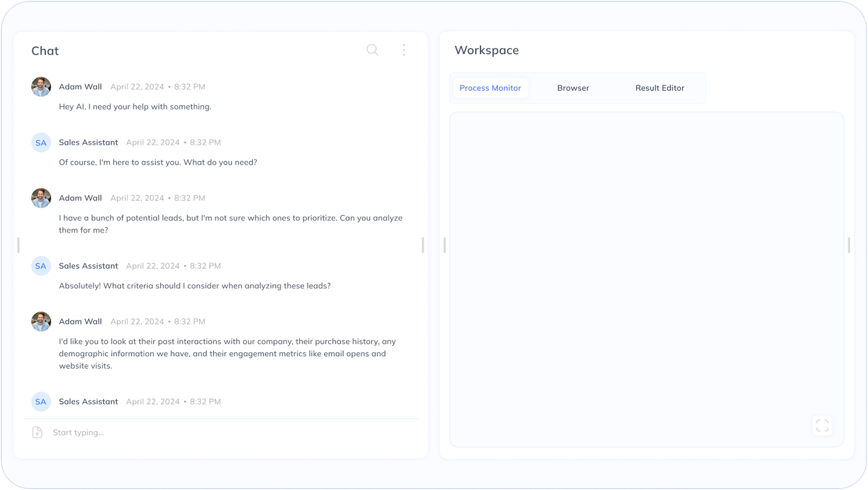Click the timestamp on the "Hey AI" message
The image size is (868, 490).
point(158,87)
